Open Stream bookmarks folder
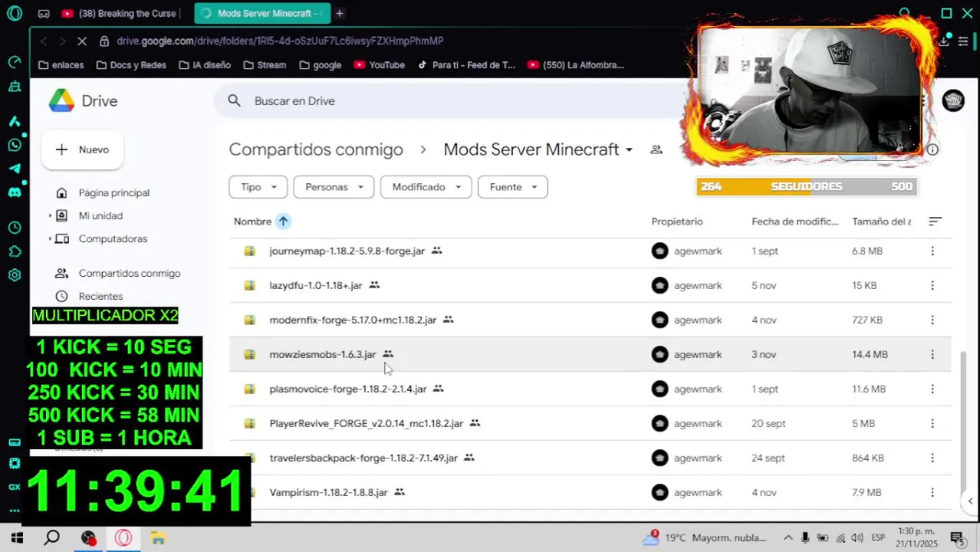The width and height of the screenshot is (980, 552). tap(265, 65)
